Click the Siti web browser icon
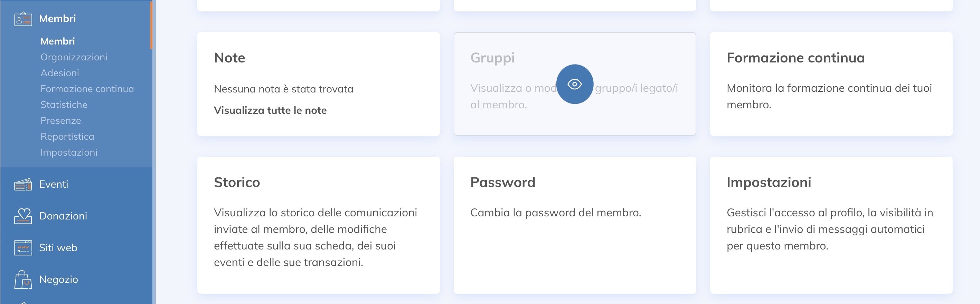This screenshot has width=980, height=304. click(x=23, y=248)
